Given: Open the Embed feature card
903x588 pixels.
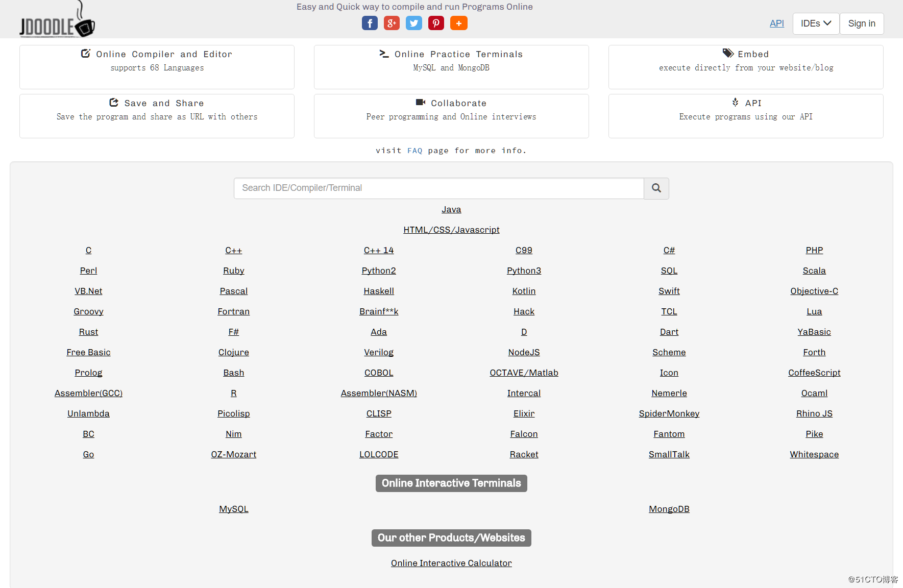Looking at the screenshot, I should (746, 67).
